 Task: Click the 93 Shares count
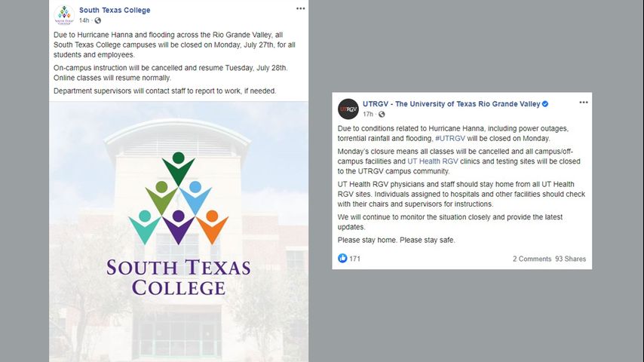(x=570, y=259)
